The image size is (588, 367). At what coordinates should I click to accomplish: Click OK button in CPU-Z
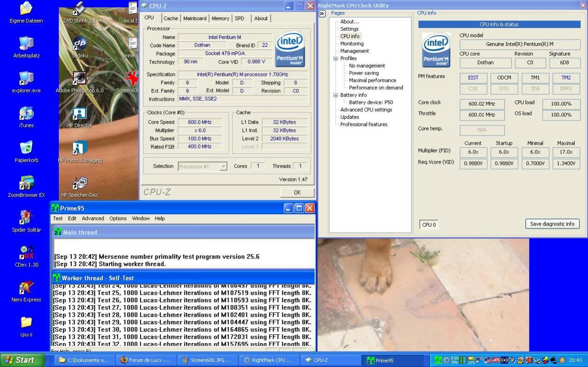[297, 192]
